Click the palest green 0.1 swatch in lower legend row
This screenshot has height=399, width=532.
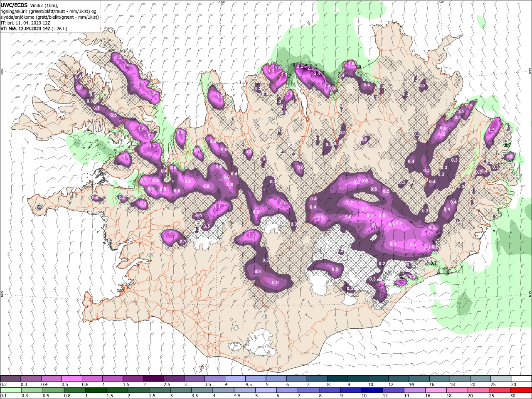coord(11,390)
